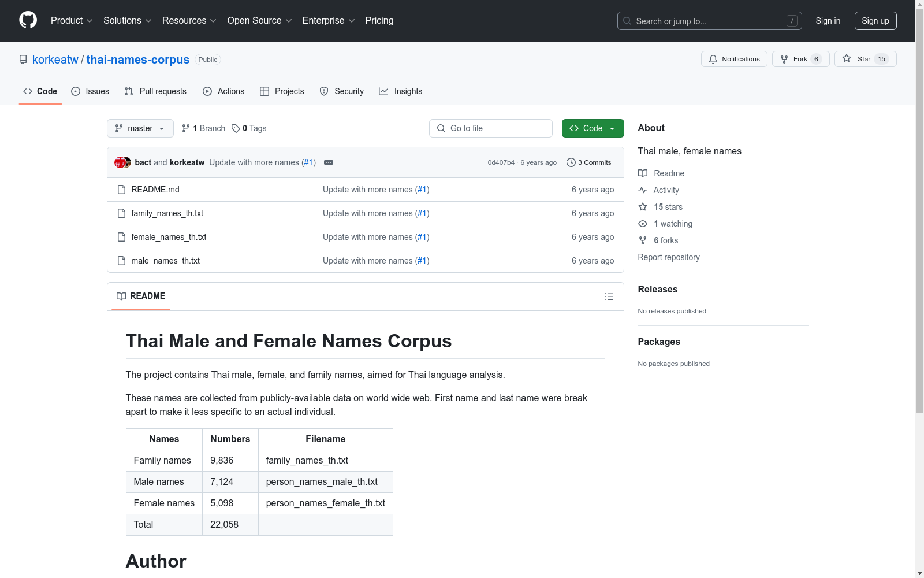Open male_names_th.txt file
Screen dimensions: 924x578
click(166, 261)
